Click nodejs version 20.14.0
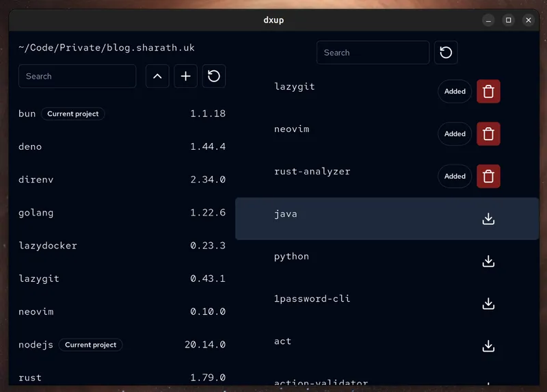The image size is (547, 392). coord(205,345)
